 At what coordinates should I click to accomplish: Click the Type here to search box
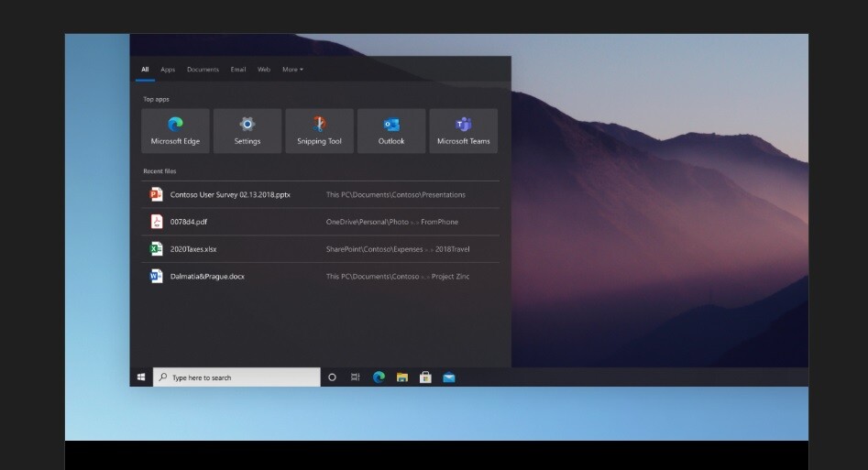click(x=236, y=377)
